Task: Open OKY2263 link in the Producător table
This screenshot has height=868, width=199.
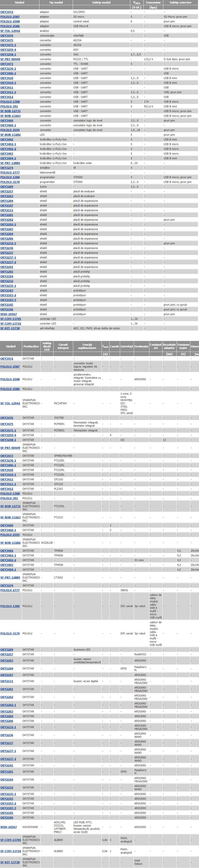Action: point(7,661)
